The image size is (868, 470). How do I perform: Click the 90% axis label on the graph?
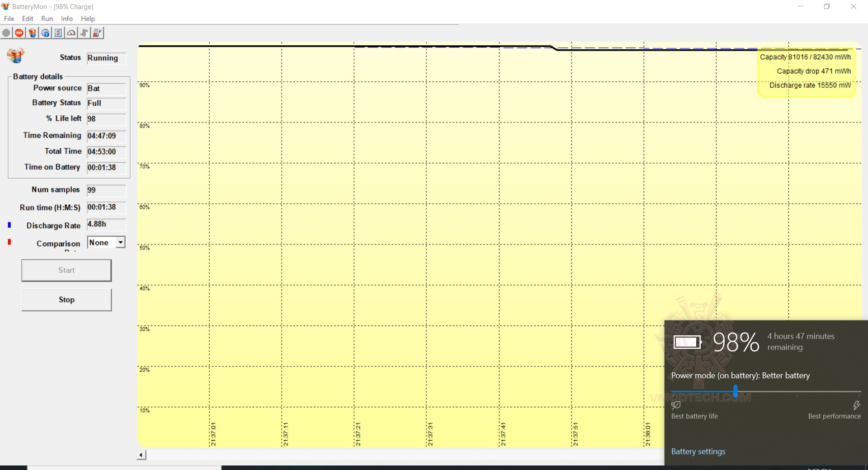point(144,85)
